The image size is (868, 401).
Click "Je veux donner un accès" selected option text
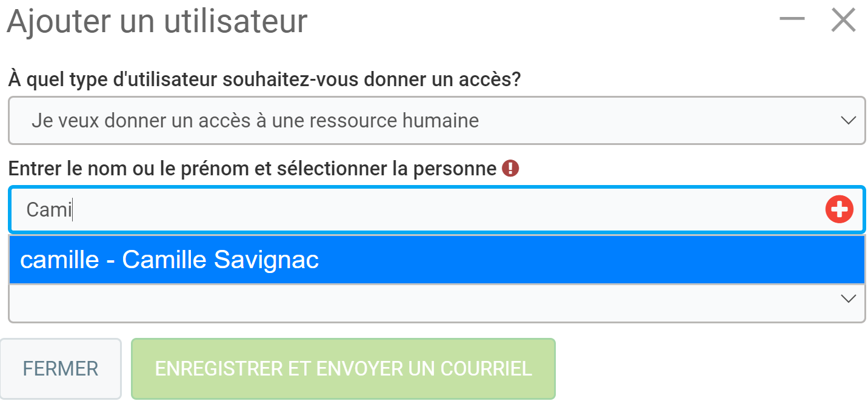(145, 121)
